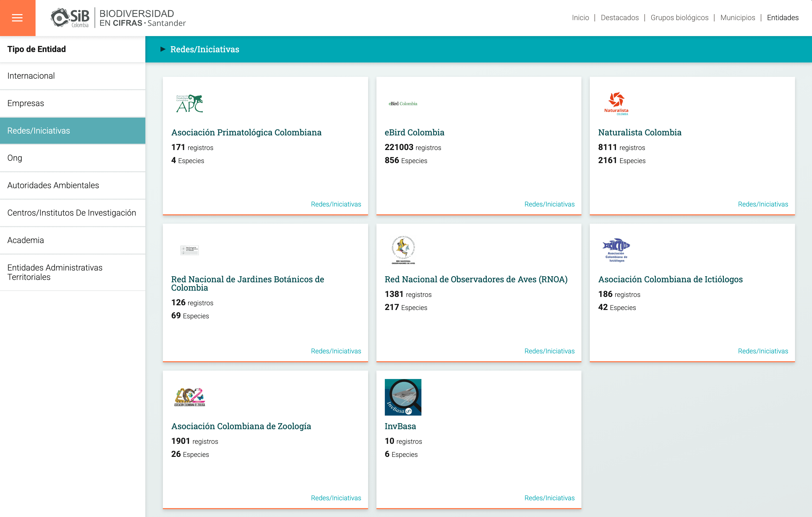Click '10 registros' on InvBasa card
Image resolution: width=812 pixels, height=517 pixels.
click(x=403, y=441)
